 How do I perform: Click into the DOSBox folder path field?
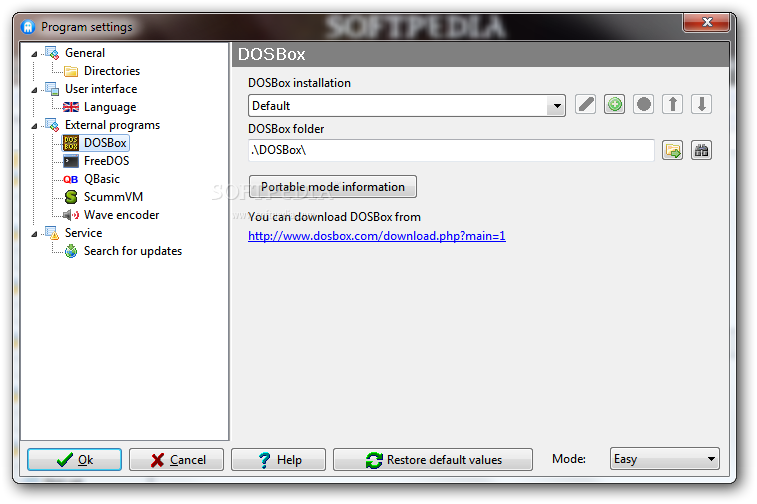pos(451,150)
